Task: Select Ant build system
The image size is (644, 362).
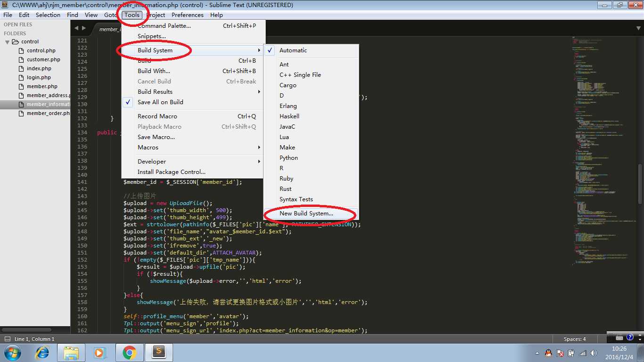Action: [x=311, y=64]
